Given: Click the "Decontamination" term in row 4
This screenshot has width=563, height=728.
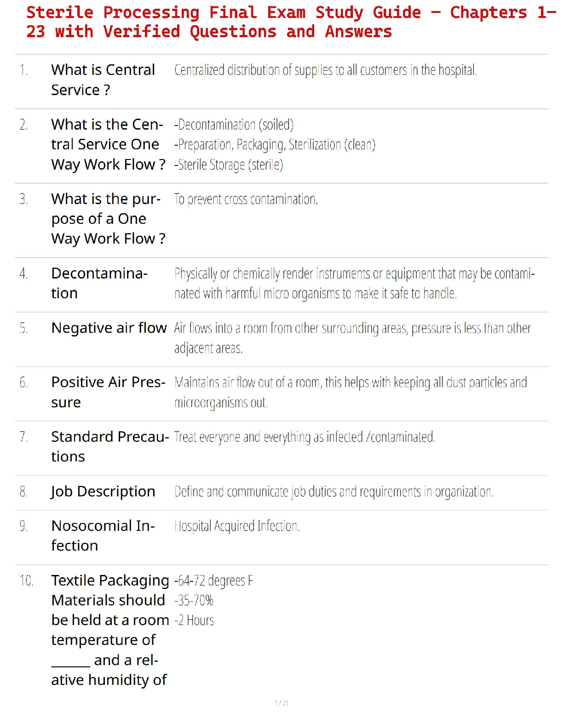Looking at the screenshot, I should 99,283.
